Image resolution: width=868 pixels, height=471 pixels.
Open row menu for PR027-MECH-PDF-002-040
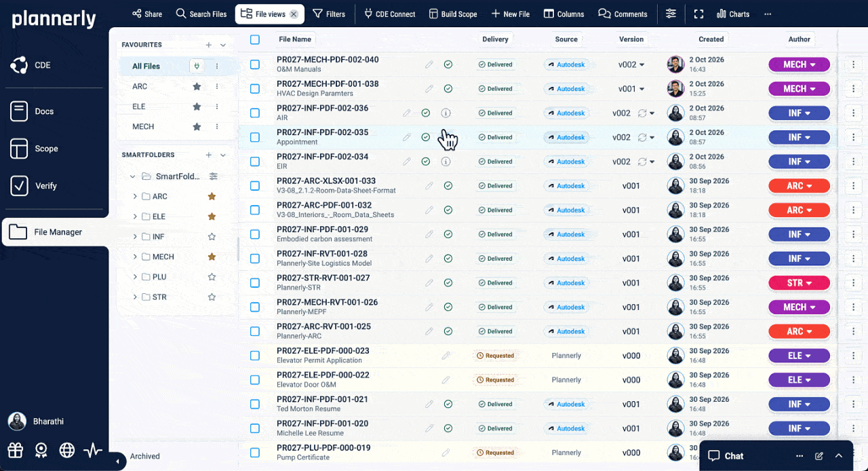click(853, 64)
